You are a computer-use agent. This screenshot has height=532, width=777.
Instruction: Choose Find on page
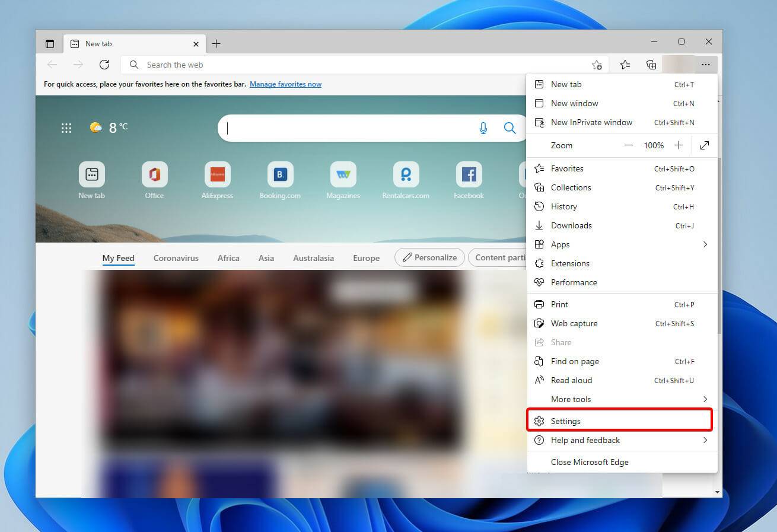click(x=622, y=361)
